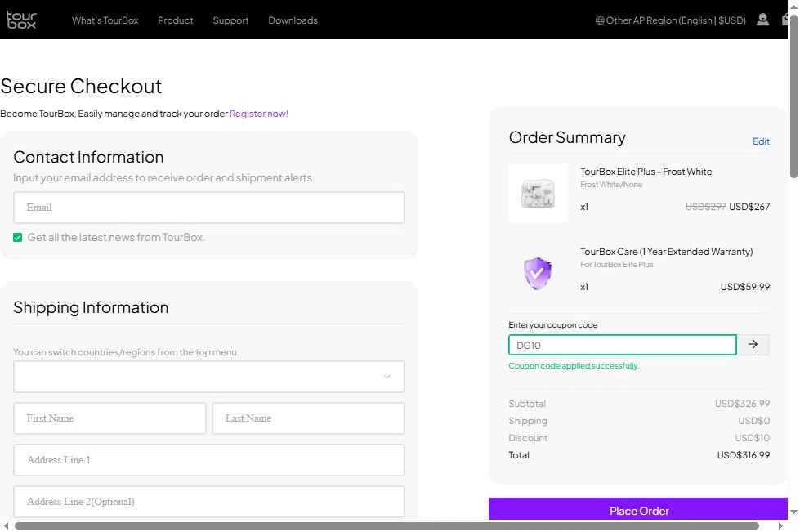Click Edit in Order Summary
Image resolution: width=800 pixels, height=532 pixels.
(x=761, y=141)
